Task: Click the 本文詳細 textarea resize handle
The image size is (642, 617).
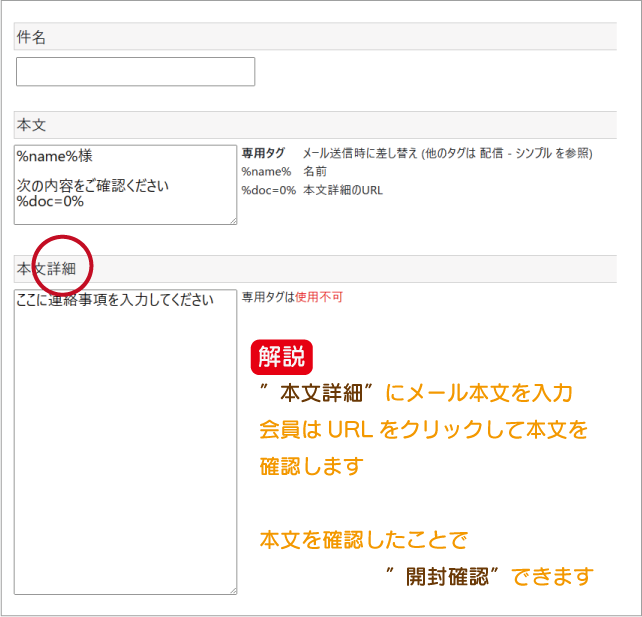Action: [x=233, y=591]
